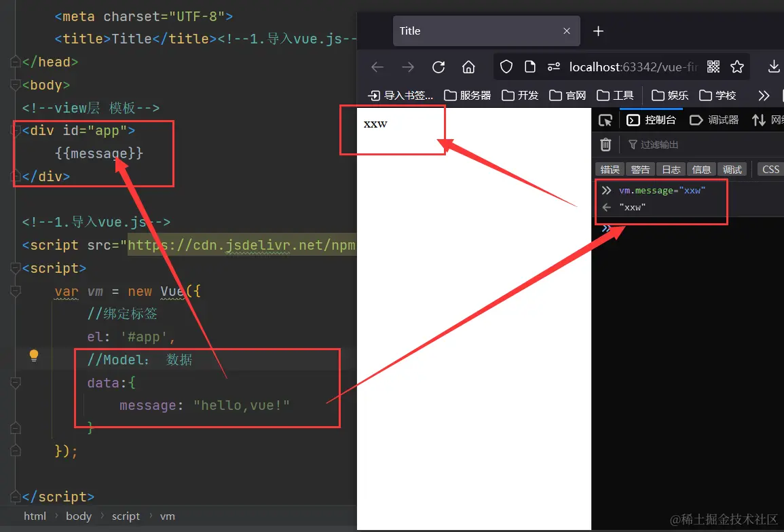
Task: Click the "xxw" console return value
Action: 633,208
